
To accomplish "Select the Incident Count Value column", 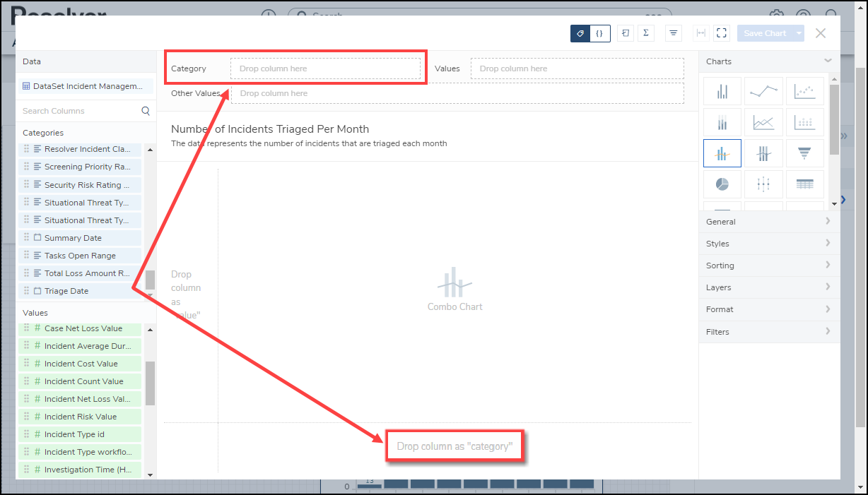I will [x=80, y=381].
